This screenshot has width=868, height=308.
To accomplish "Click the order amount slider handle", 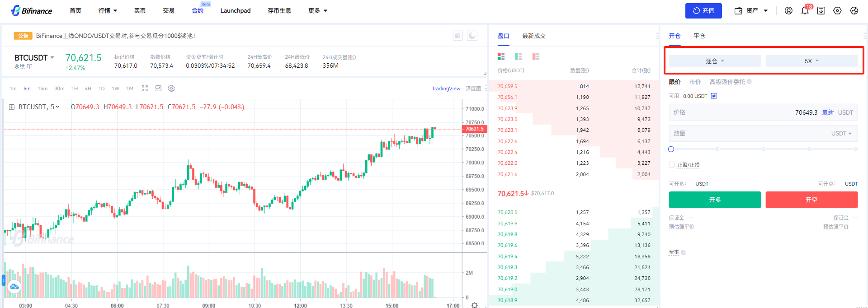I will (671, 149).
